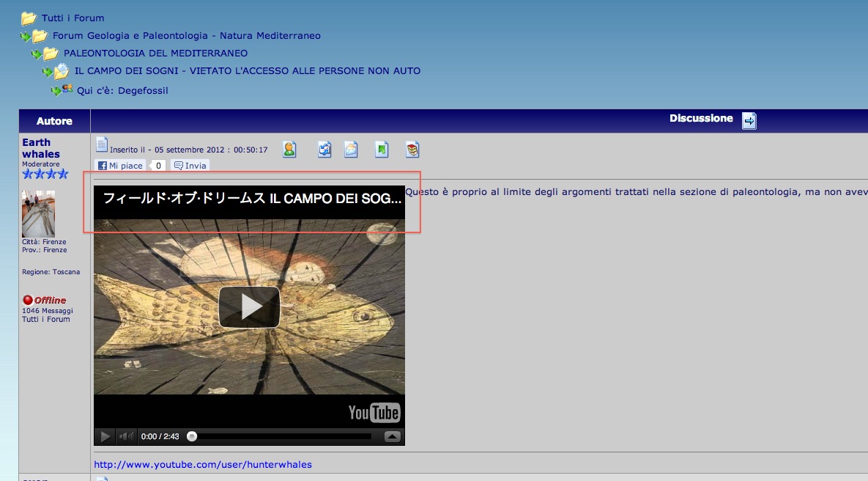Click Tutti i Forum under 1046 Messaggi
868x481 pixels.
[46, 319]
